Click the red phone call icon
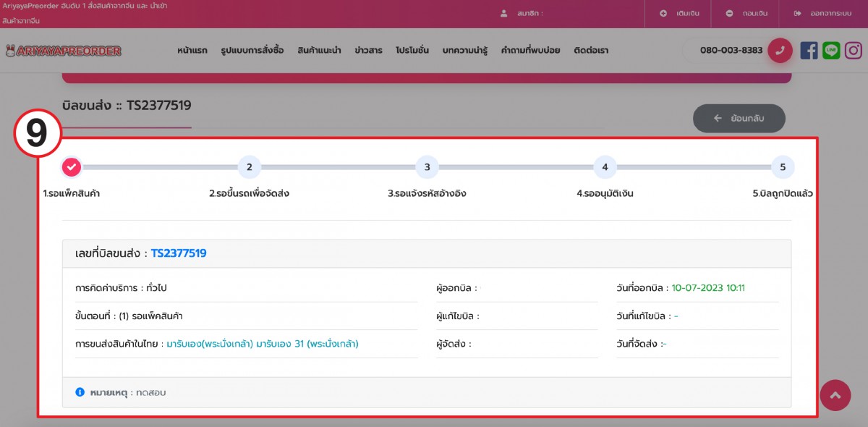868x427 pixels. click(x=780, y=51)
